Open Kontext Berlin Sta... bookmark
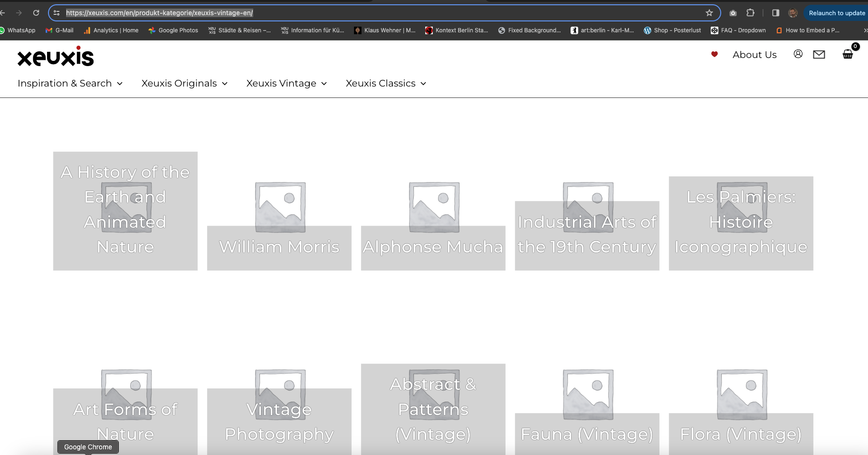868x455 pixels. click(457, 30)
